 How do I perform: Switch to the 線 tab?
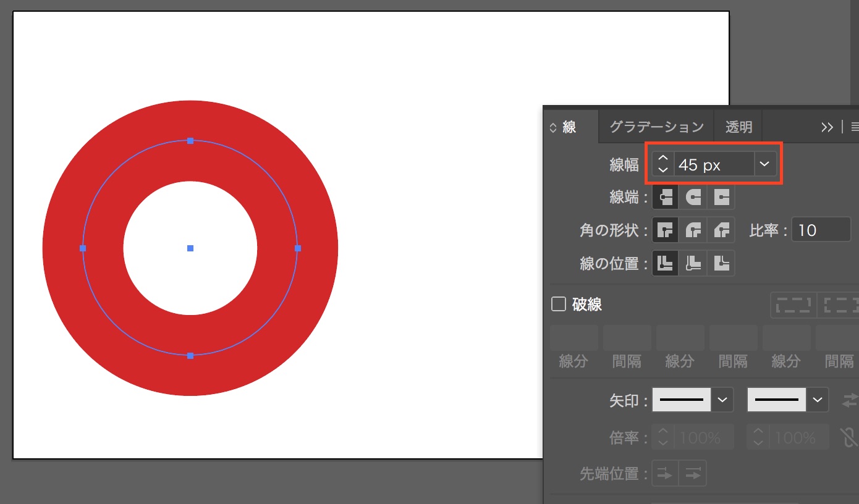(x=569, y=127)
